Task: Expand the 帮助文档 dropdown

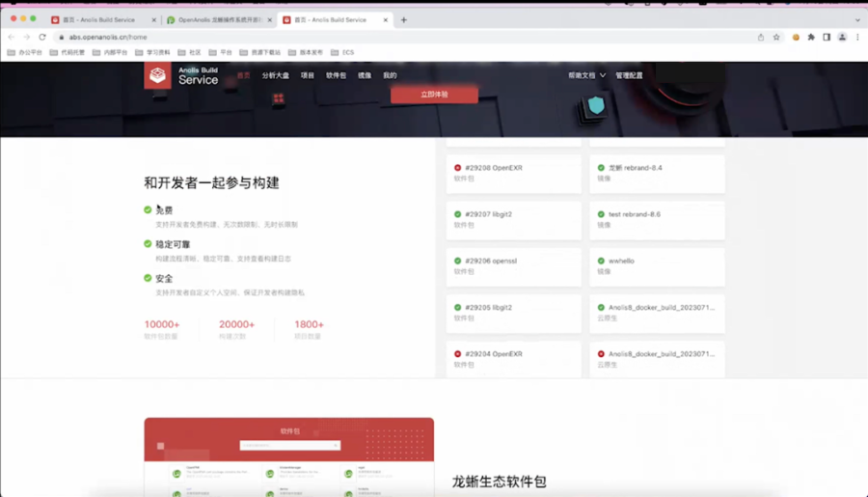Action: (586, 75)
